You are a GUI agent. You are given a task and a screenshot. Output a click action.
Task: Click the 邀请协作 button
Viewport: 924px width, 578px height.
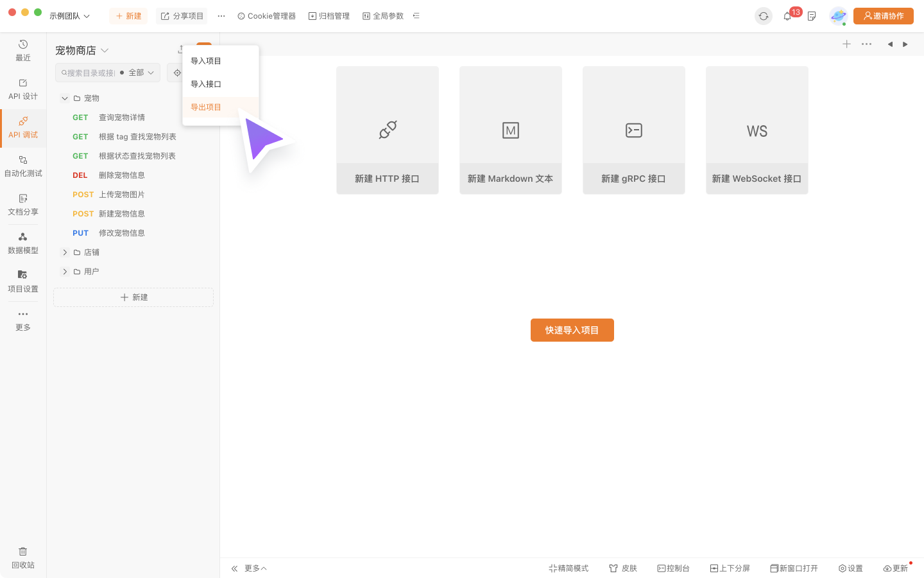tap(884, 16)
